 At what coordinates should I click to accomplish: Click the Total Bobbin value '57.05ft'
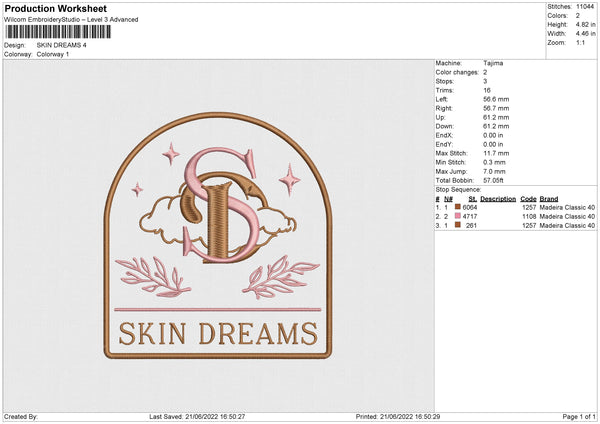(x=493, y=180)
